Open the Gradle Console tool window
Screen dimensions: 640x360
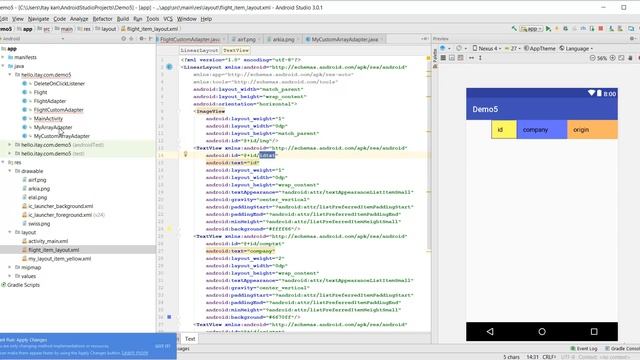(622, 349)
